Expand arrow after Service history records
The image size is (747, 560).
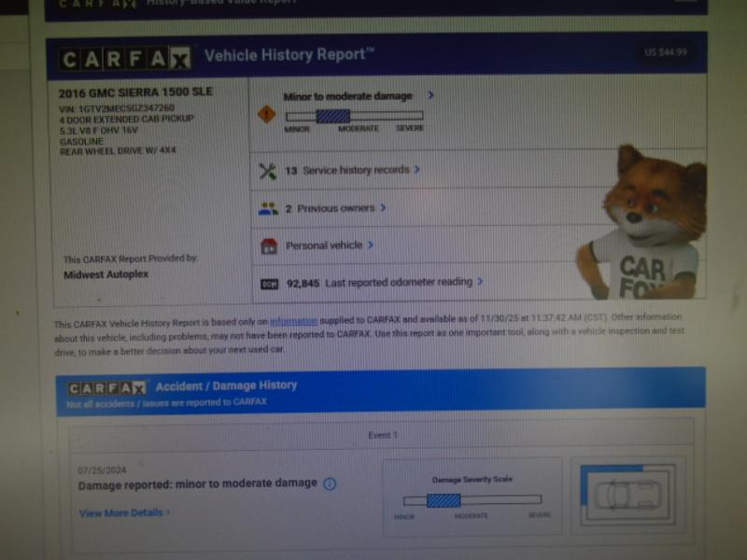[416, 171]
